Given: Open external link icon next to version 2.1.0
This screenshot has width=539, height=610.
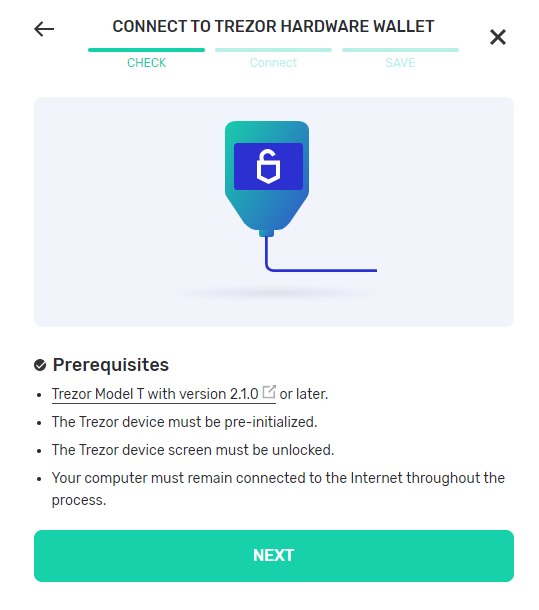Looking at the screenshot, I should (269, 392).
